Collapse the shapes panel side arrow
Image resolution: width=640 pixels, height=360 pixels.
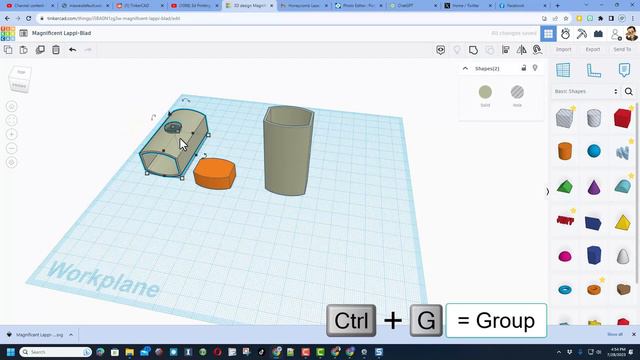pyautogui.click(x=547, y=191)
